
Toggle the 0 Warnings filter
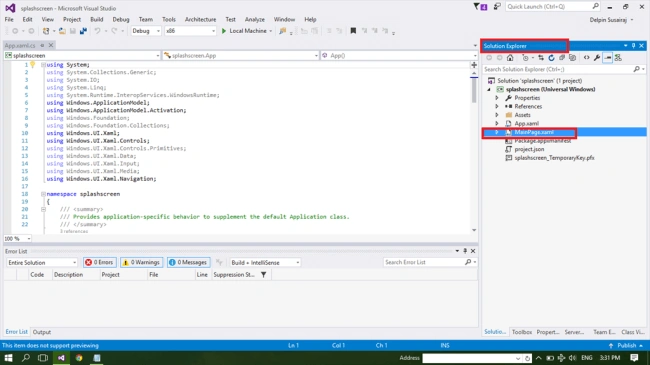(x=141, y=263)
